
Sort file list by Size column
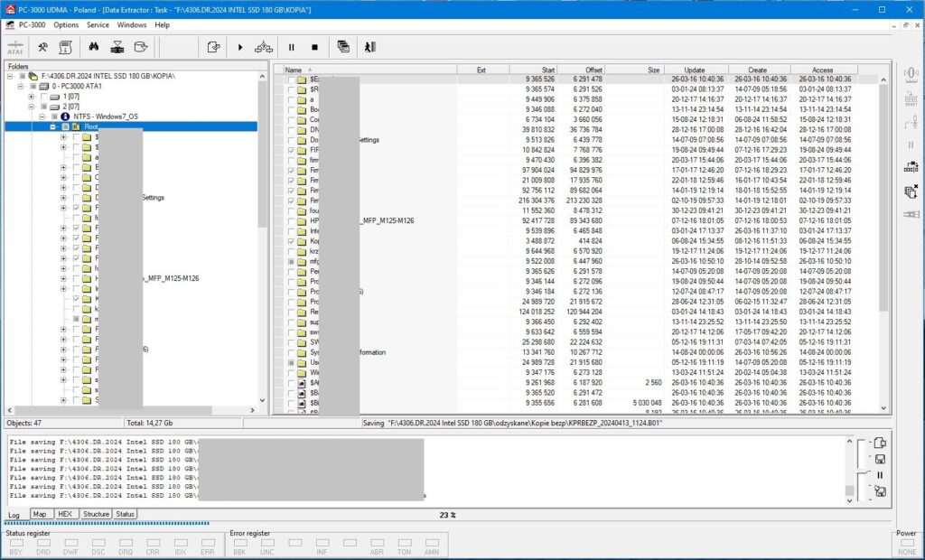coord(634,70)
